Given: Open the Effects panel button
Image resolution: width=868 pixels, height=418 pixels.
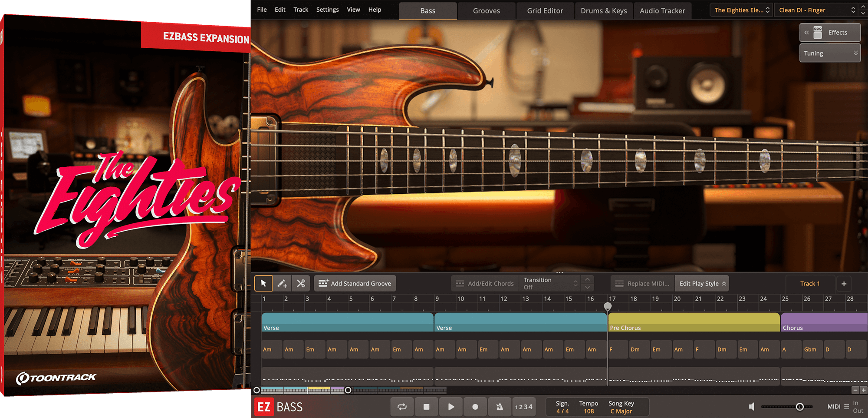Looking at the screenshot, I should click(830, 33).
